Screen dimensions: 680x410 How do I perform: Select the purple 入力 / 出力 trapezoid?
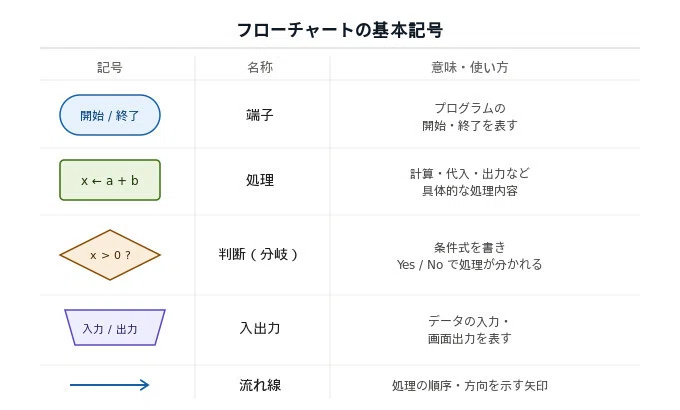click(115, 328)
